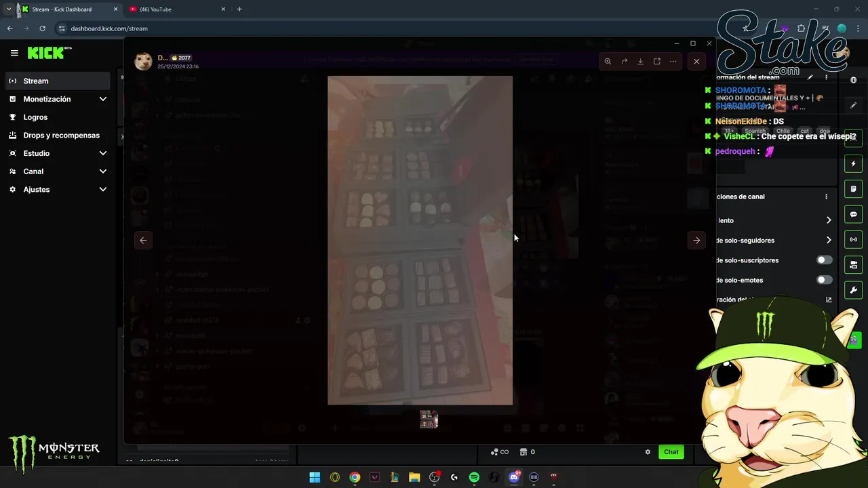Open the info icon in Kick right sidebar
The height and width of the screenshot is (488, 868).
pyautogui.click(x=854, y=80)
